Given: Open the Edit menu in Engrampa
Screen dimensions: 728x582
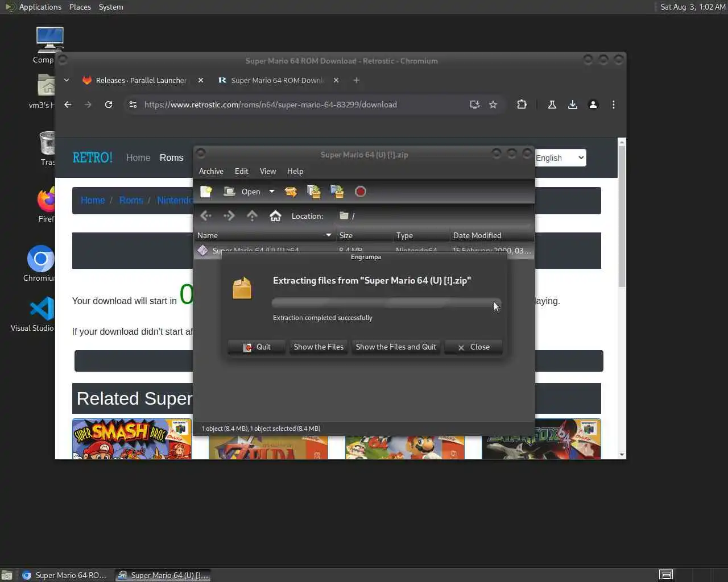Looking at the screenshot, I should 242,171.
